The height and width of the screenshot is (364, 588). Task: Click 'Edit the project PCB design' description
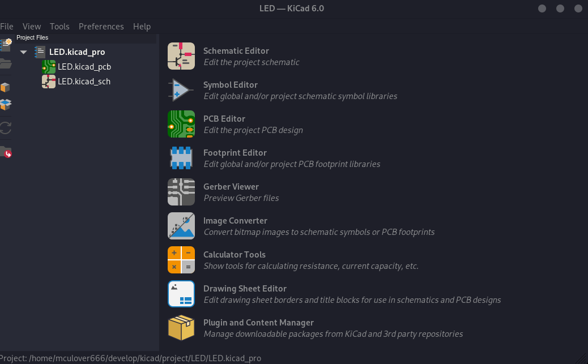click(253, 130)
